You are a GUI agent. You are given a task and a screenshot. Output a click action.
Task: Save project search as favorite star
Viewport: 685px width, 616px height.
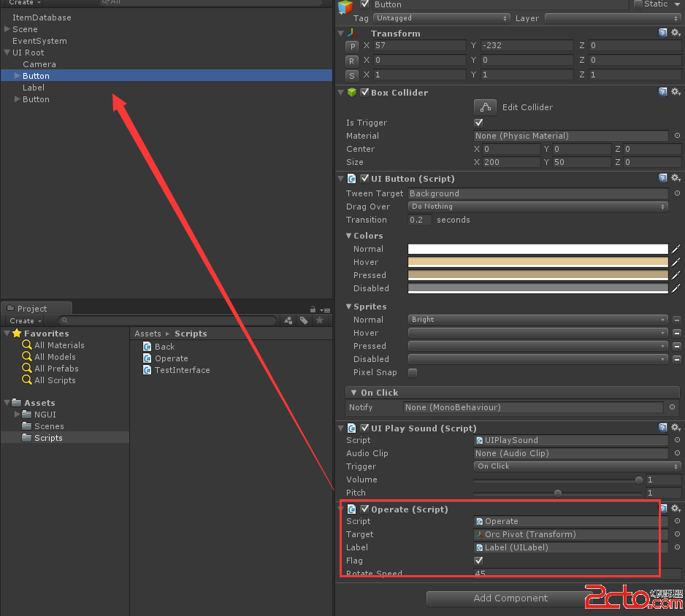[x=320, y=320]
